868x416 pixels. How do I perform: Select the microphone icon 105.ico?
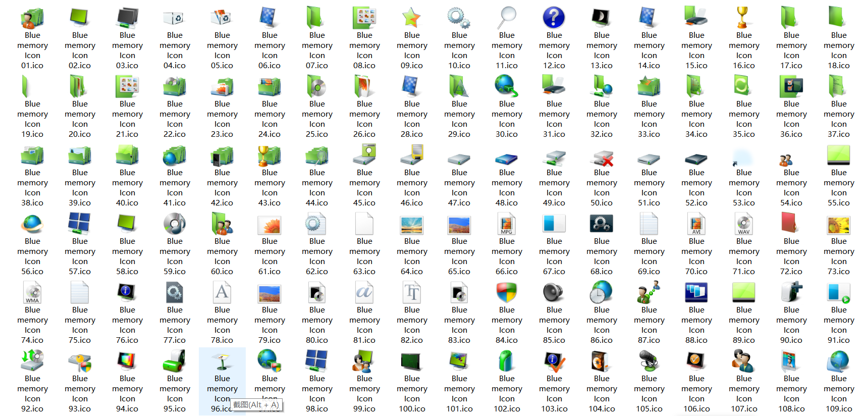648,361
